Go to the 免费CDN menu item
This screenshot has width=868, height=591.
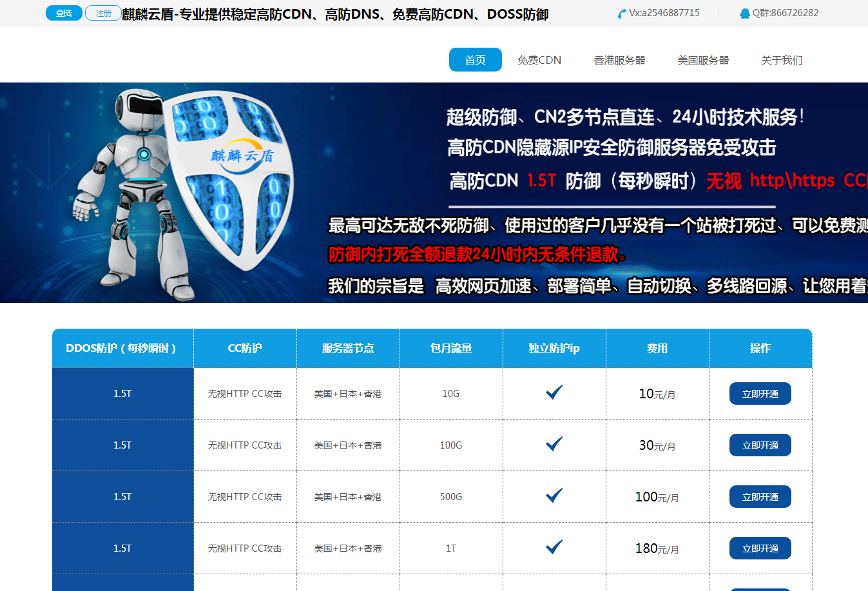[539, 60]
